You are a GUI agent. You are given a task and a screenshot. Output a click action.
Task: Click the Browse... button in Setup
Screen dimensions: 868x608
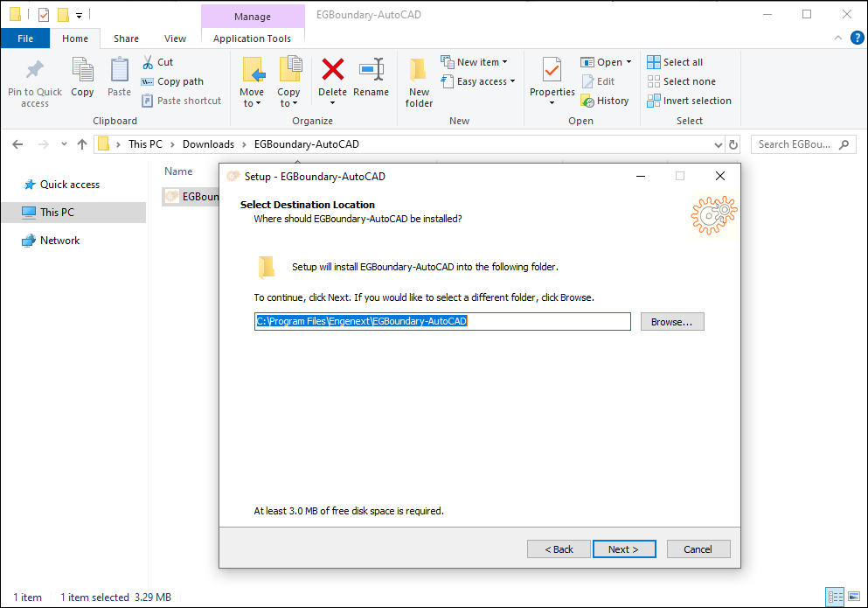coord(672,322)
